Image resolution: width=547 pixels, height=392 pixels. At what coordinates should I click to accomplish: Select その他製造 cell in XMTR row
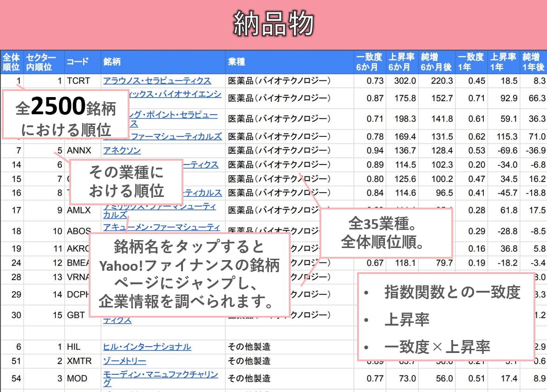(x=290, y=361)
